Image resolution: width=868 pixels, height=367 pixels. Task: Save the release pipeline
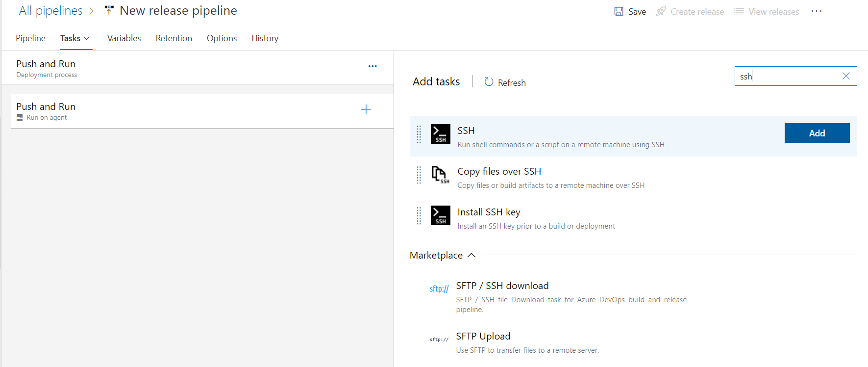point(630,12)
